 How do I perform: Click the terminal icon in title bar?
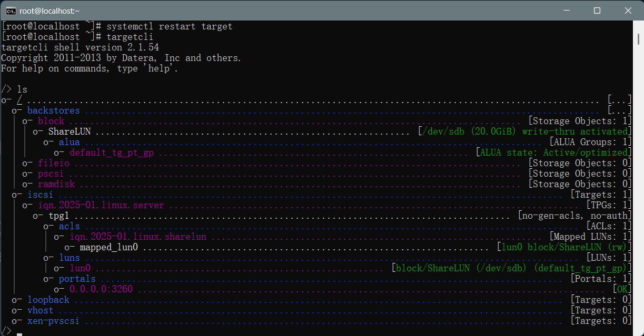pyautogui.click(x=11, y=11)
